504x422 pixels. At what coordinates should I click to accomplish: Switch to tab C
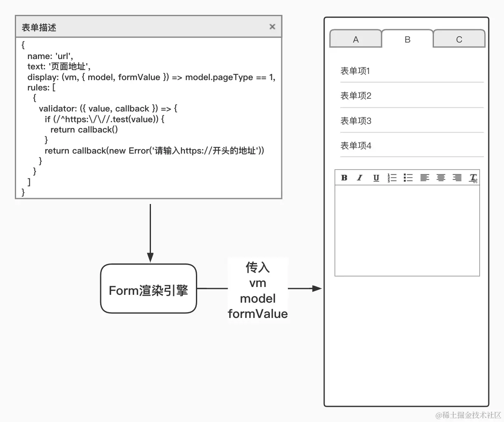point(459,39)
